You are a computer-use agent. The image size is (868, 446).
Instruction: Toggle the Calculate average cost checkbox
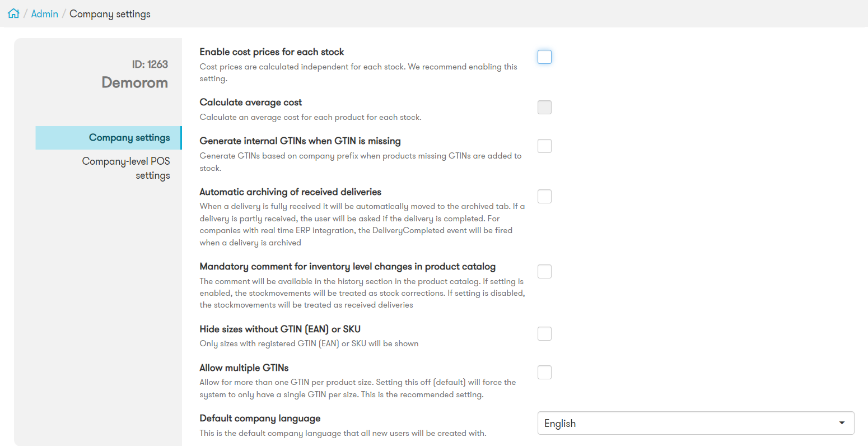point(544,107)
